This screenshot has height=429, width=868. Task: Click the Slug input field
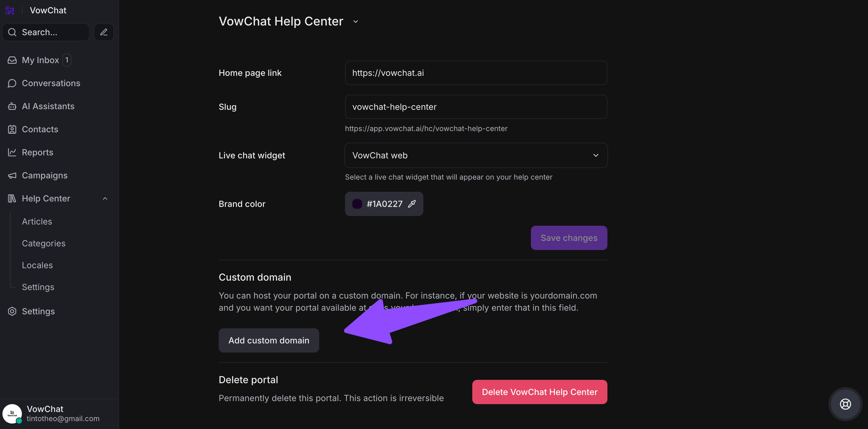coord(476,107)
